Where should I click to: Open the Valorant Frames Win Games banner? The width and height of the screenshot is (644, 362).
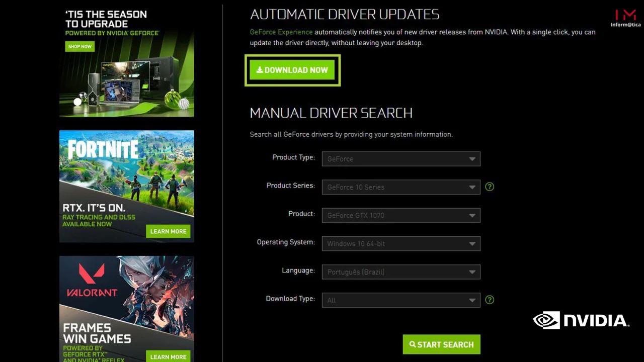click(x=127, y=309)
